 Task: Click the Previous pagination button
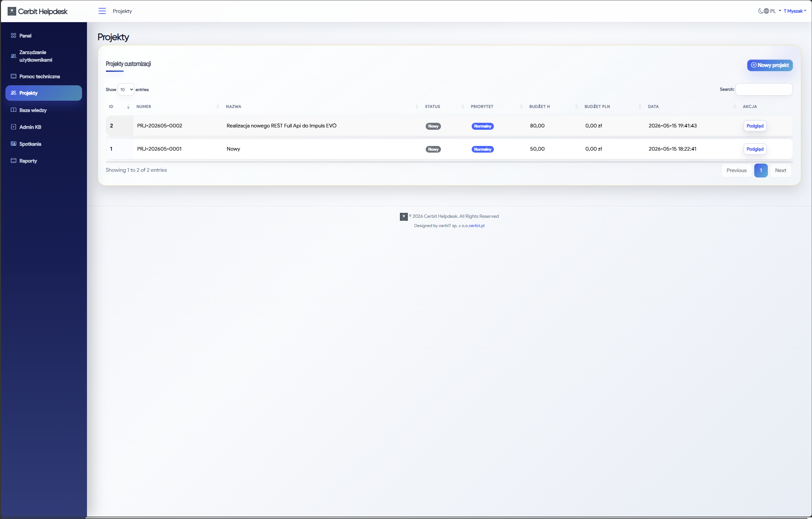(737, 170)
